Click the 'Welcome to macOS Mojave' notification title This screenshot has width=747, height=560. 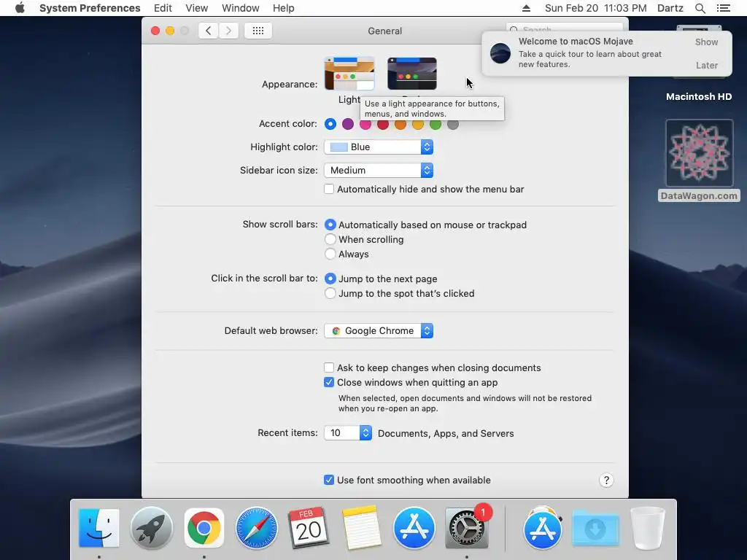[x=576, y=42]
